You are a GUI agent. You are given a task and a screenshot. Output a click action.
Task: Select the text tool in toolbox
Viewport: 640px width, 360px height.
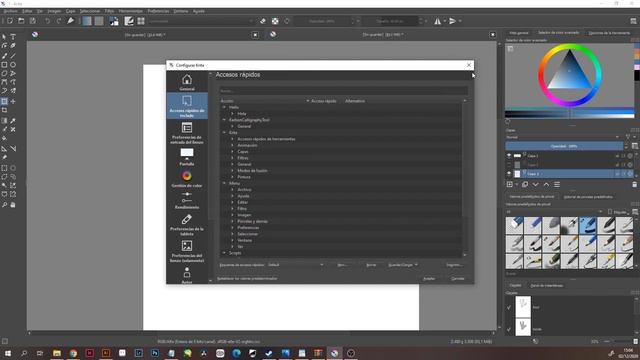13,37
